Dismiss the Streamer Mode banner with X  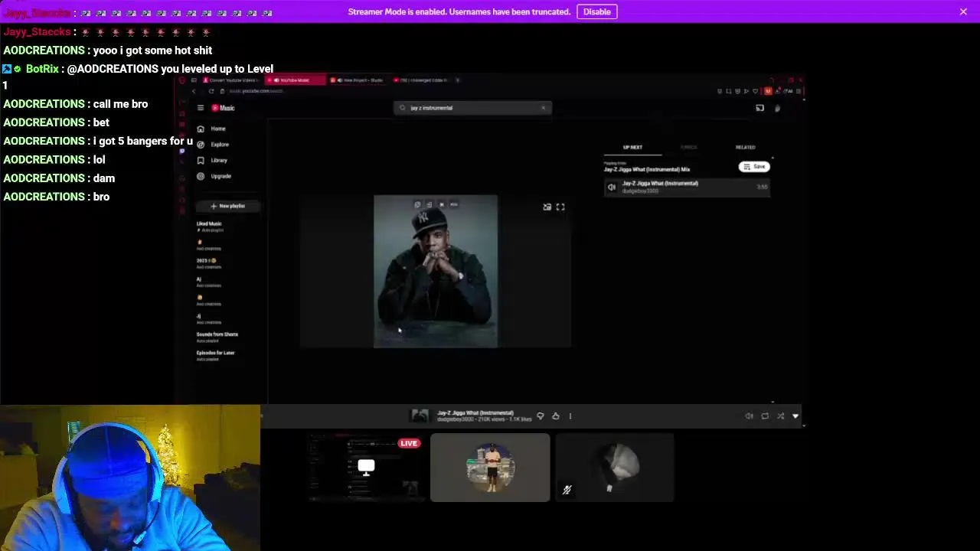click(x=963, y=11)
